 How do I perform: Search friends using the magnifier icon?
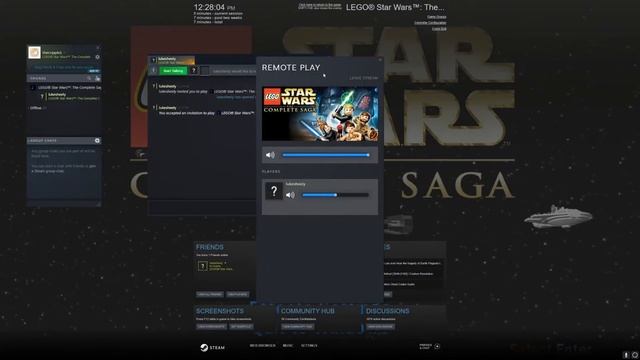click(x=89, y=78)
